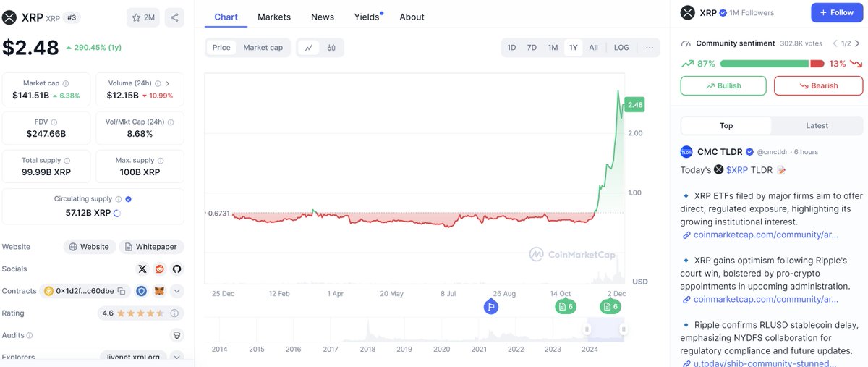The image size is (868, 367).
Task: Open the Markets tab
Action: (x=274, y=17)
